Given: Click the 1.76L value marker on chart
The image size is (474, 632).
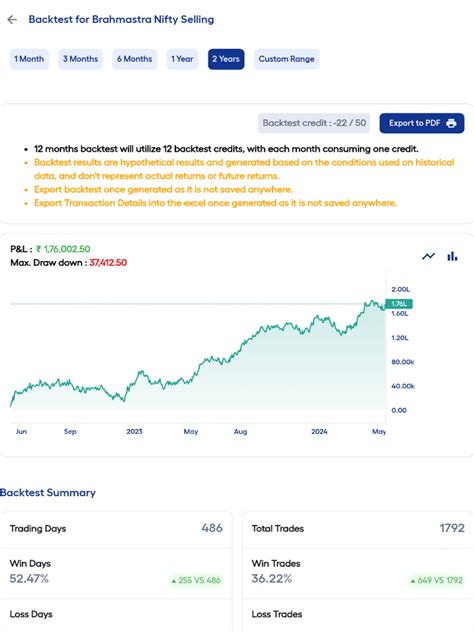Looking at the screenshot, I should point(399,304).
